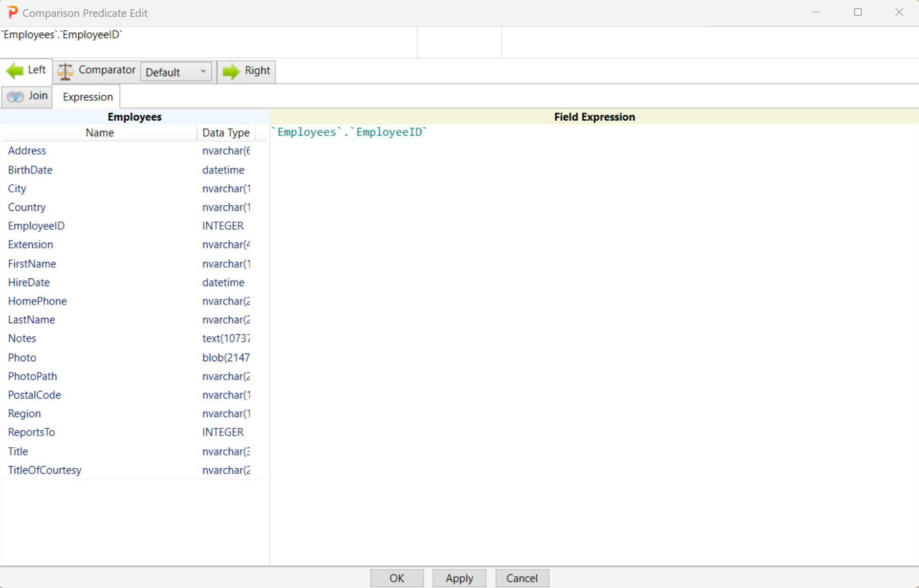The width and height of the screenshot is (919, 588).
Task: Click the Apply button
Action: 459,578
